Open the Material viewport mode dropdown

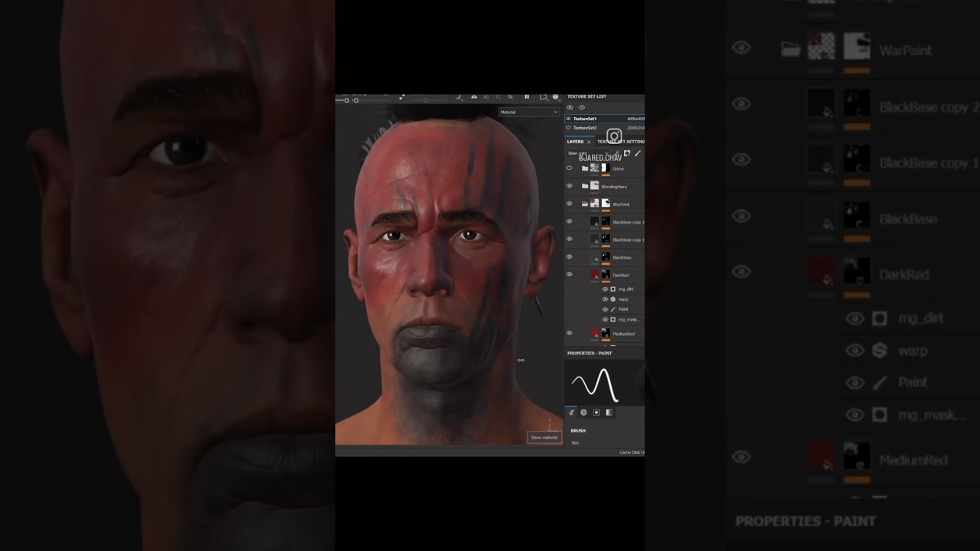coord(529,112)
